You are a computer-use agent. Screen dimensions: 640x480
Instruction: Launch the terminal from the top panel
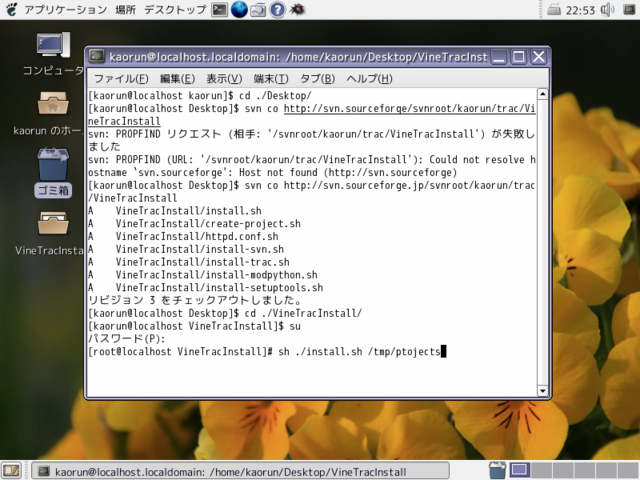coord(219,9)
